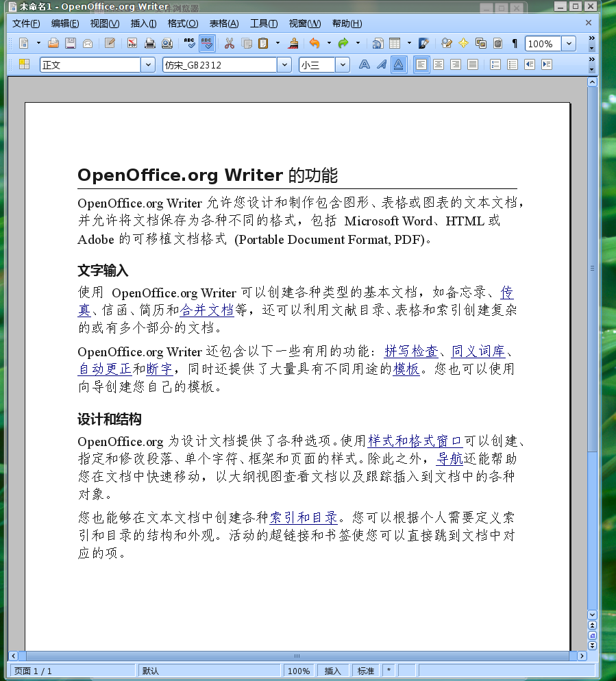616x681 pixels.
Task: Undo last action with orange arrow
Action: 315,43
